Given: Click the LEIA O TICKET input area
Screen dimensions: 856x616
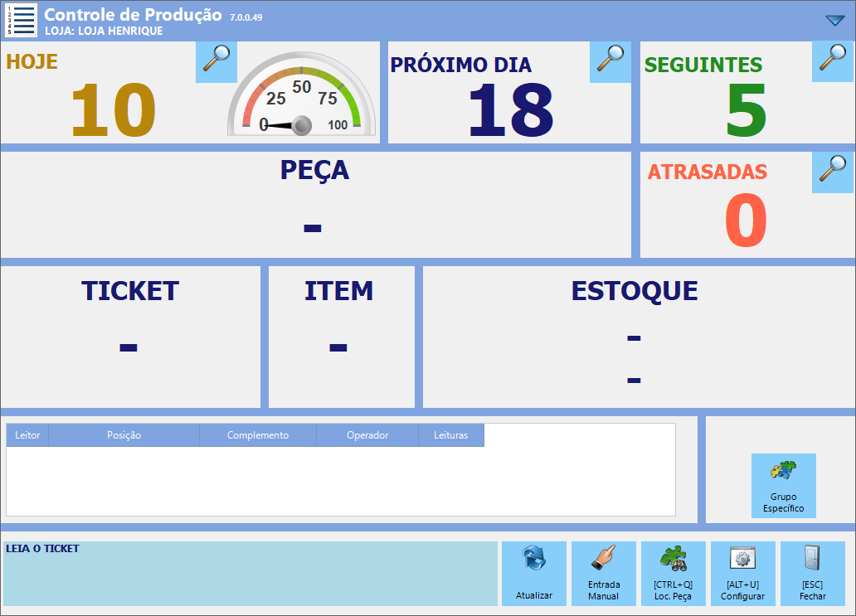Looking at the screenshot, I should [x=250, y=574].
